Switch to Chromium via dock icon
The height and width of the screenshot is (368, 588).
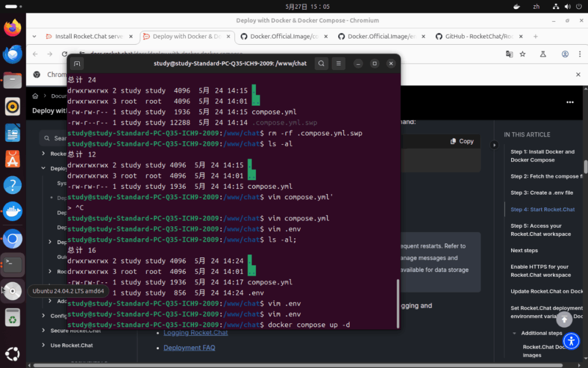pyautogui.click(x=13, y=239)
